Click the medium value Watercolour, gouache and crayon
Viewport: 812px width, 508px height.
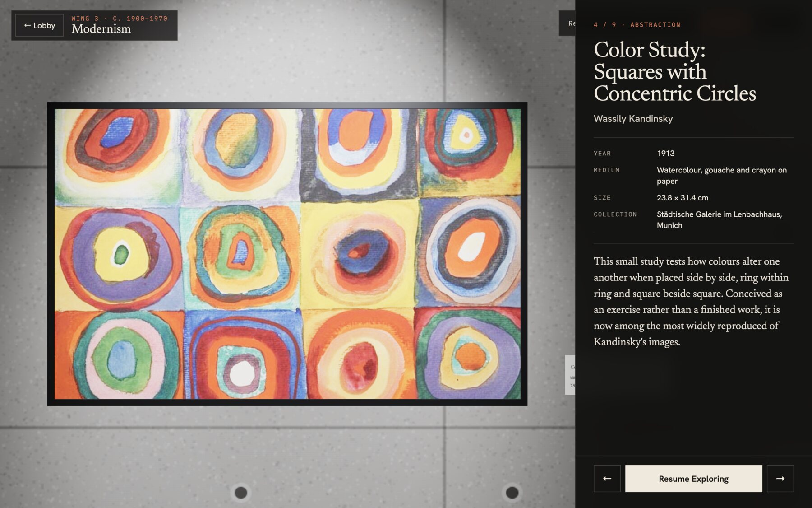722,176
